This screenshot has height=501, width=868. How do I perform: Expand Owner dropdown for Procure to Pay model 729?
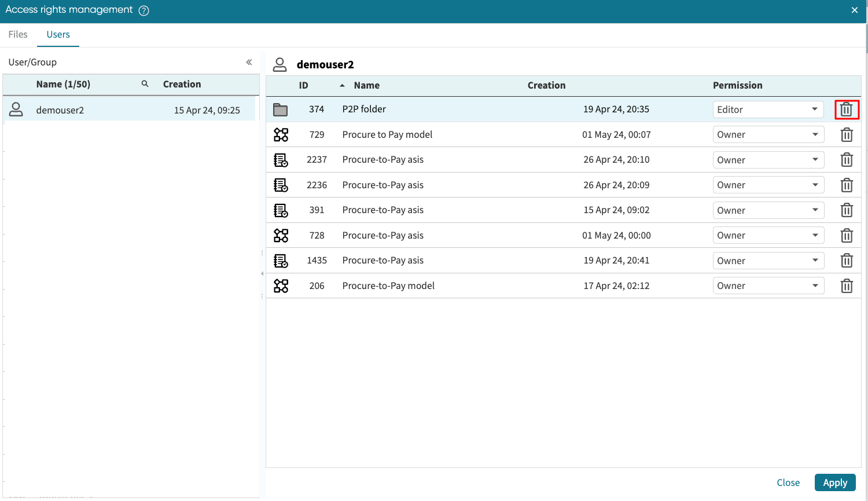(x=768, y=135)
